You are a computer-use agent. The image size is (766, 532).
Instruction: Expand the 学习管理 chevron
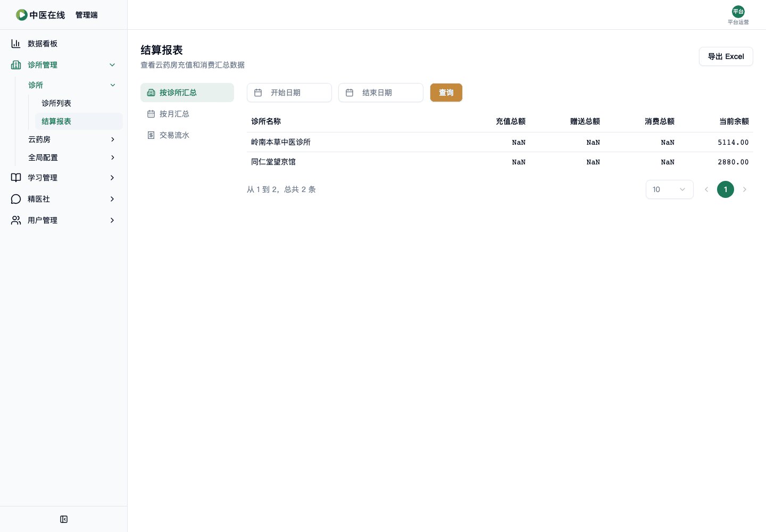(112, 178)
